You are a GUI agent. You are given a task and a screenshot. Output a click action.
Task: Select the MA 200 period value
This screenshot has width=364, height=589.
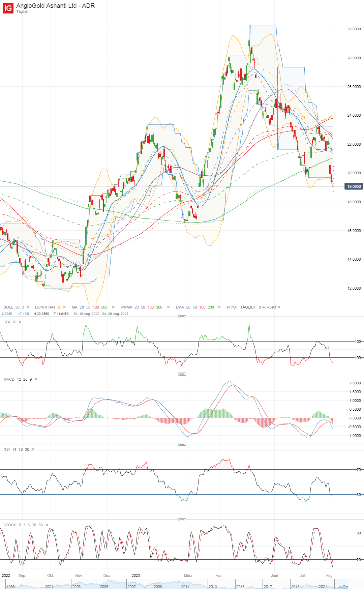click(104, 307)
